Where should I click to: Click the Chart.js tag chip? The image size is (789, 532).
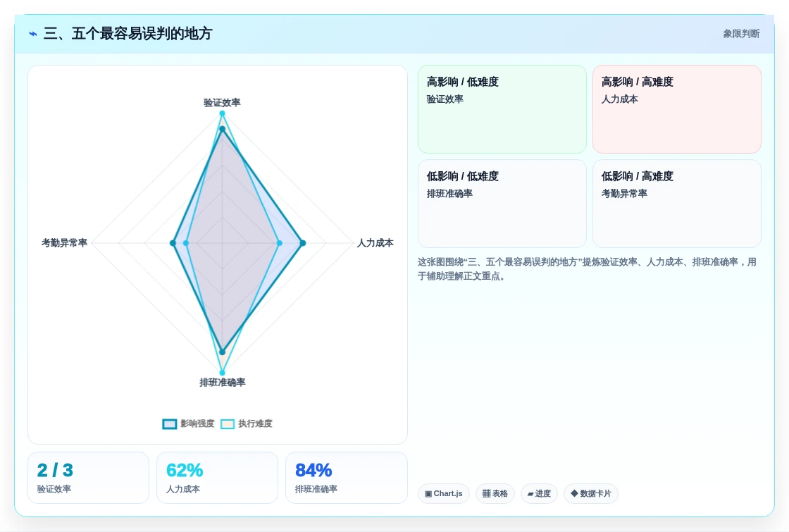click(x=443, y=494)
